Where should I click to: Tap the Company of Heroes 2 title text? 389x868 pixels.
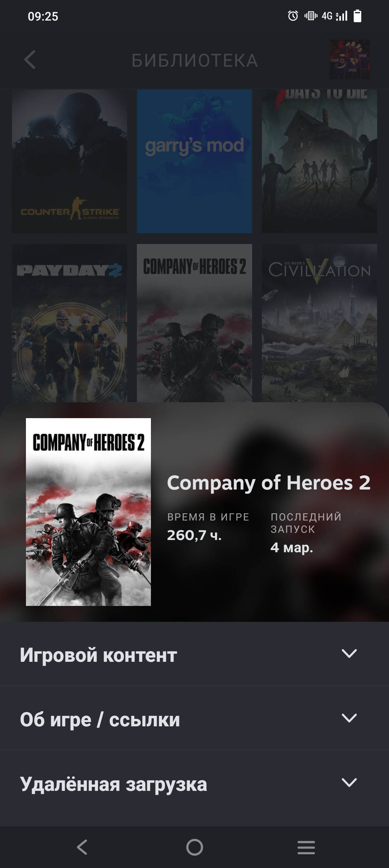click(269, 483)
